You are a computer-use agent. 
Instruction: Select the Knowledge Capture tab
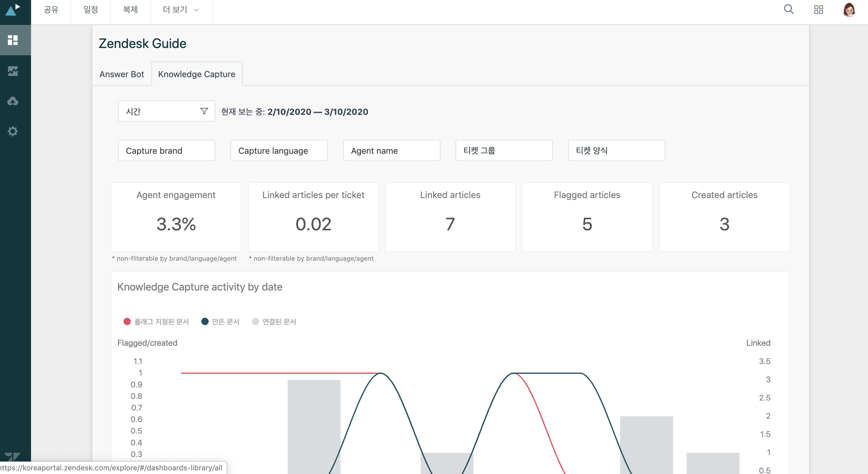click(197, 74)
